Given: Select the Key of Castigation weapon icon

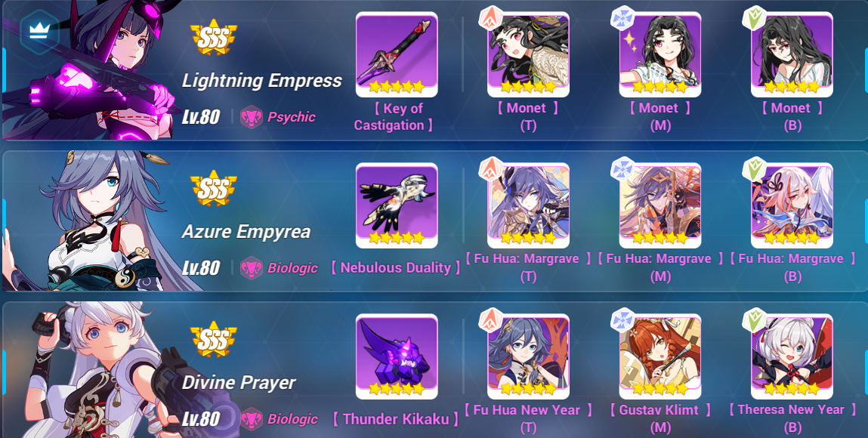Looking at the screenshot, I should click(x=397, y=54).
